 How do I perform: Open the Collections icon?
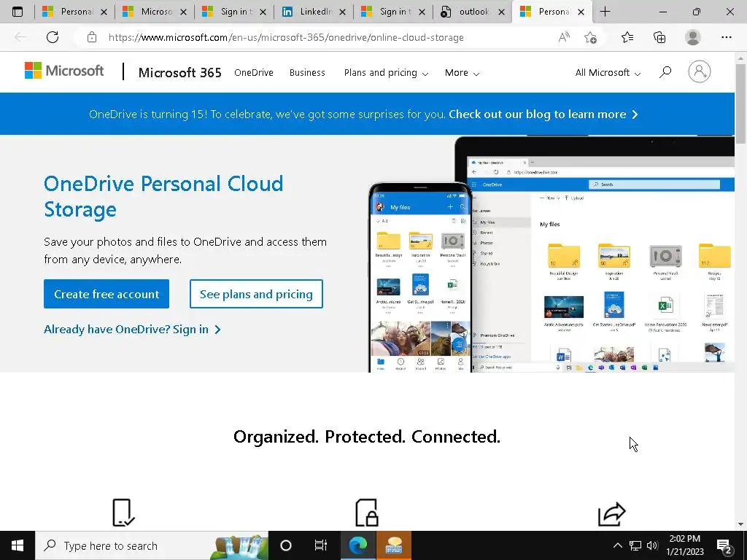coord(659,37)
